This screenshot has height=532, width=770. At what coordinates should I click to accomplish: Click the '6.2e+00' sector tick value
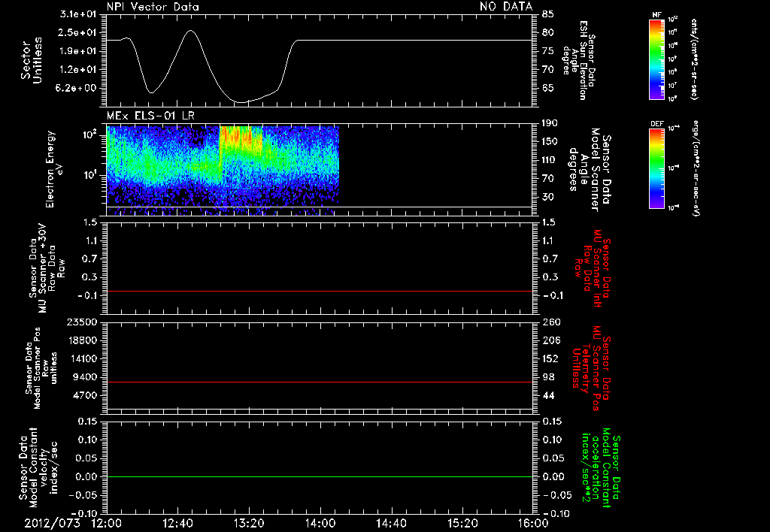tap(77, 89)
